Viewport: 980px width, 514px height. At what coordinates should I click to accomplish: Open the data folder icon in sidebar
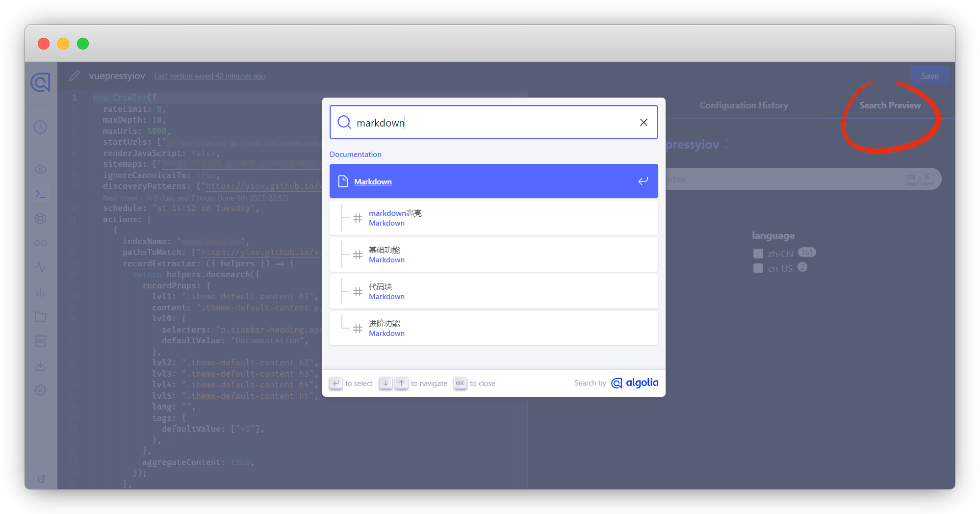41,316
